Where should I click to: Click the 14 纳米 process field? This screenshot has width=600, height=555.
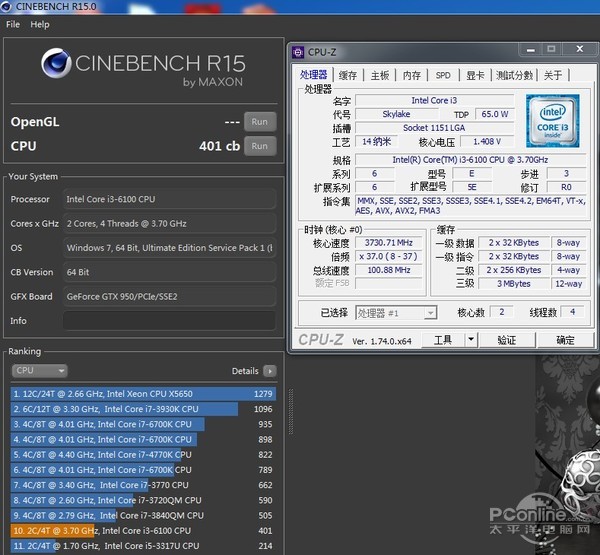coord(377,142)
